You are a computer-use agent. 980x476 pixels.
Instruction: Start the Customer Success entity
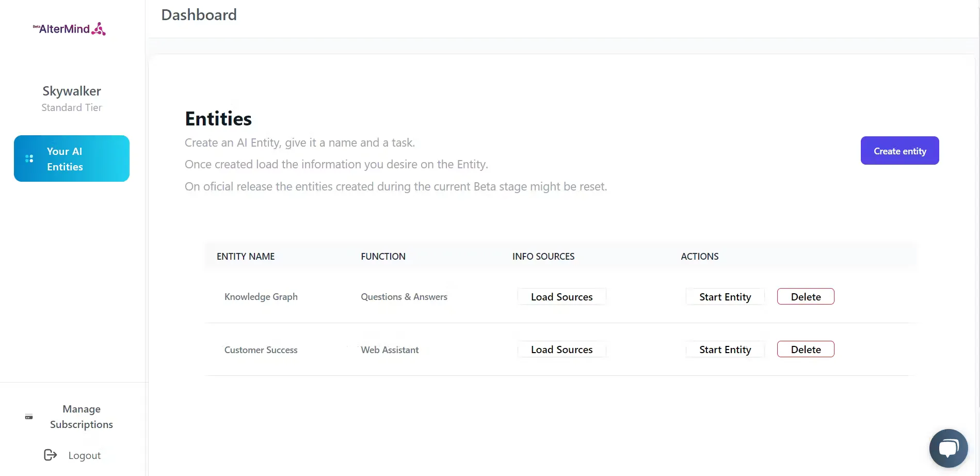pos(725,349)
